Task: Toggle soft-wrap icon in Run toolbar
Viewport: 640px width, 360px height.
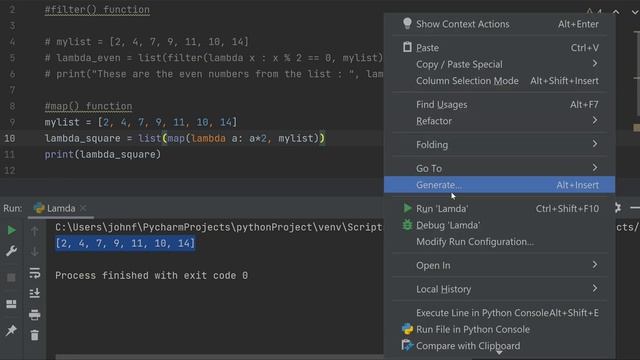Action: tap(35, 273)
